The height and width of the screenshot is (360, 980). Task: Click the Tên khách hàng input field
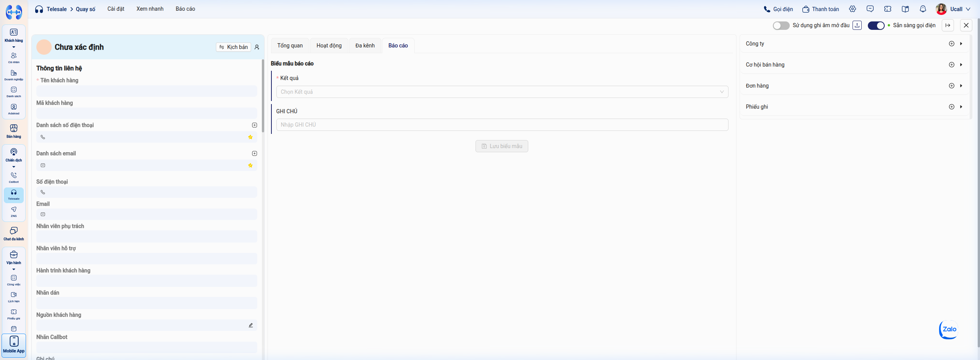point(147,91)
